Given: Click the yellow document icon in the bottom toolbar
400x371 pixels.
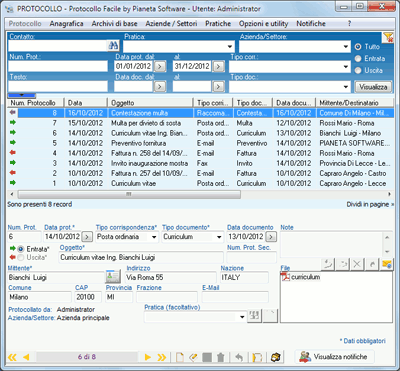Looking at the screenshot, I should 257,357.
